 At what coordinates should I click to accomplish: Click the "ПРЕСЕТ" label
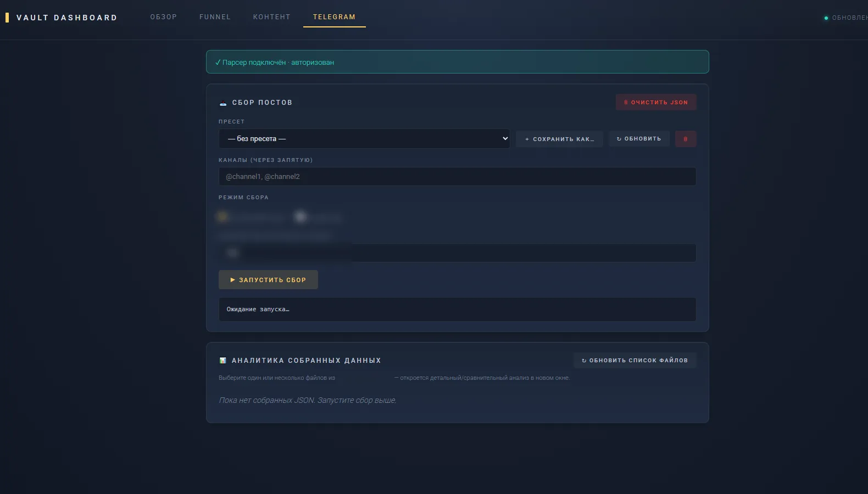[x=231, y=122]
